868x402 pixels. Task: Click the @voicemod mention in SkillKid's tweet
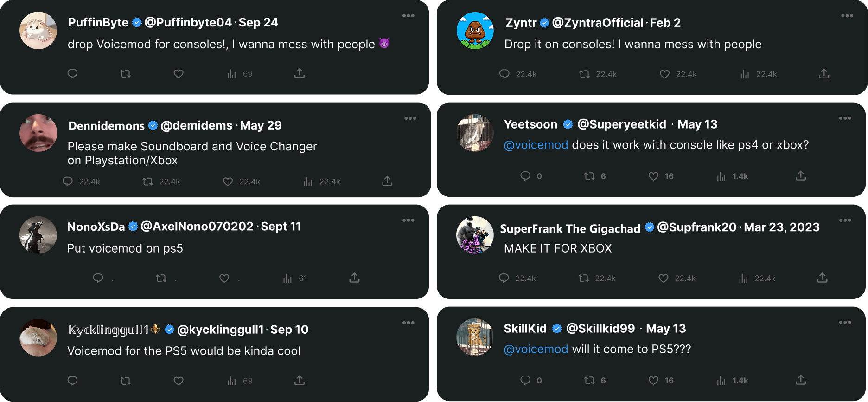536,349
